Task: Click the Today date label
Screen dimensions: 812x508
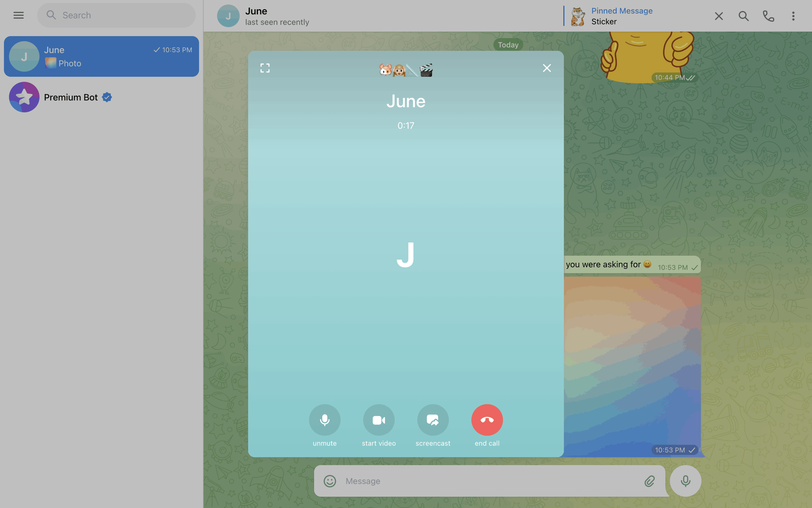Action: pyautogui.click(x=508, y=45)
